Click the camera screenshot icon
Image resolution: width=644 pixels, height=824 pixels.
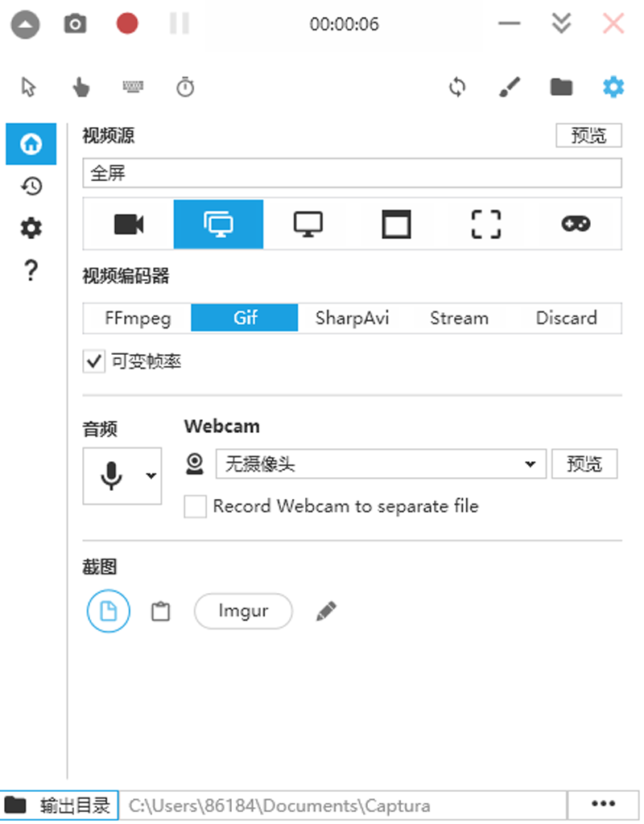click(x=75, y=24)
